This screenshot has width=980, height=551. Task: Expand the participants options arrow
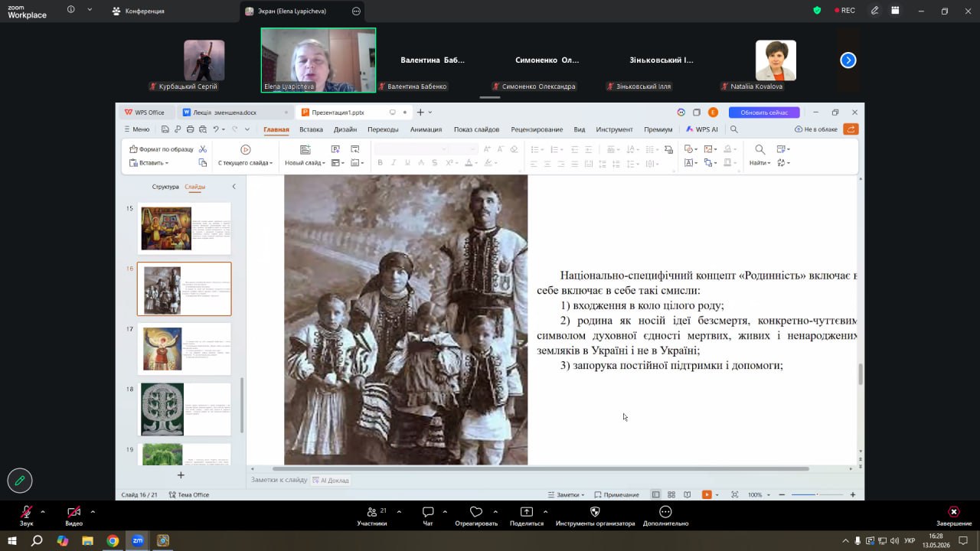[399, 511]
